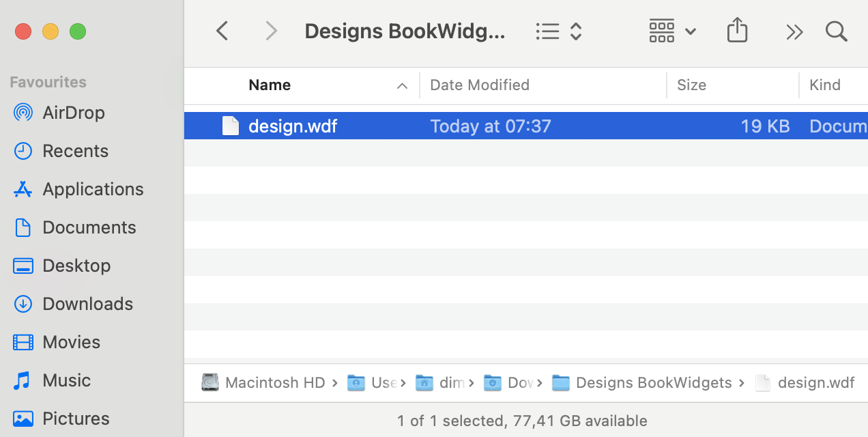Switch sorting to Date Modified column

click(x=480, y=85)
